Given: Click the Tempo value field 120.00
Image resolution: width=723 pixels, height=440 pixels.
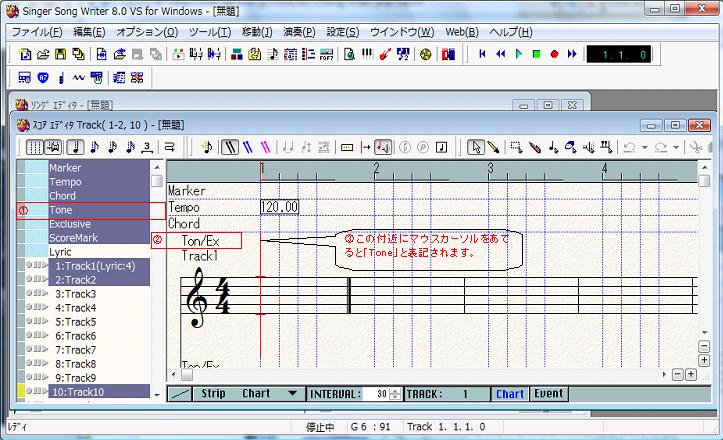Looking at the screenshot, I should 279,207.
